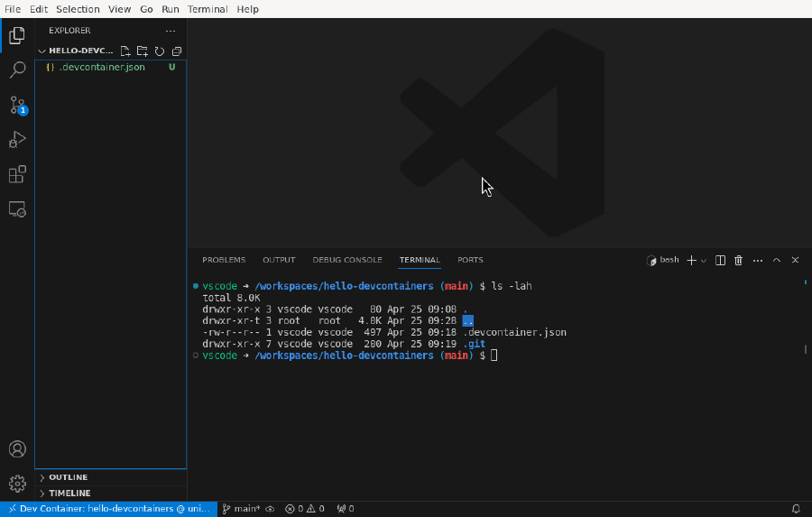The height and width of the screenshot is (517, 812).
Task: Open Source Control view with 1 badge
Action: (17, 106)
